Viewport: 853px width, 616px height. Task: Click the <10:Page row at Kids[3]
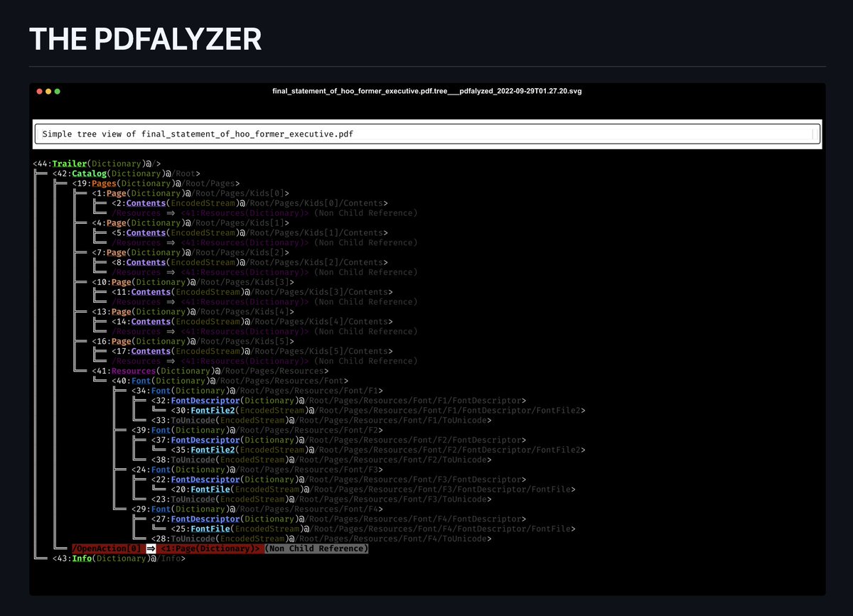pyautogui.click(x=193, y=283)
